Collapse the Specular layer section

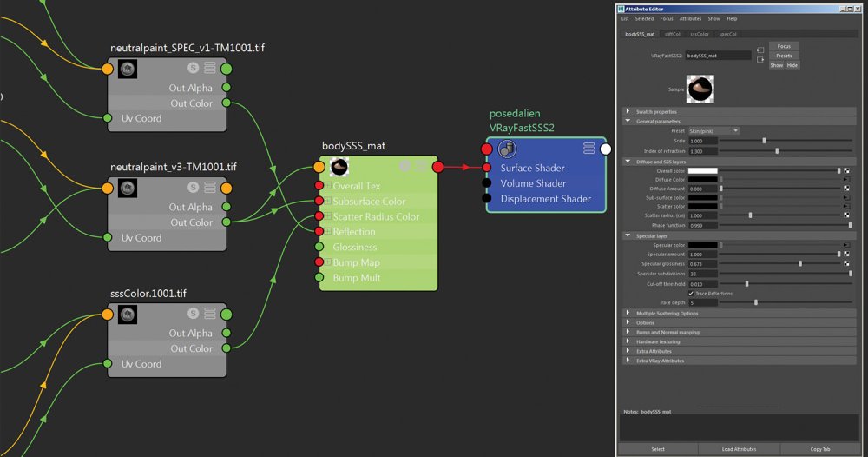pos(628,236)
